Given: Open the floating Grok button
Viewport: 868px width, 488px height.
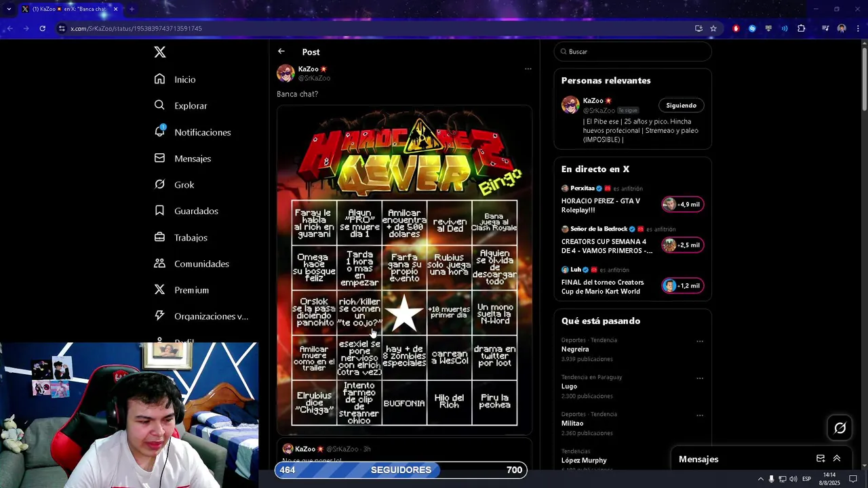Looking at the screenshot, I should pyautogui.click(x=840, y=428).
